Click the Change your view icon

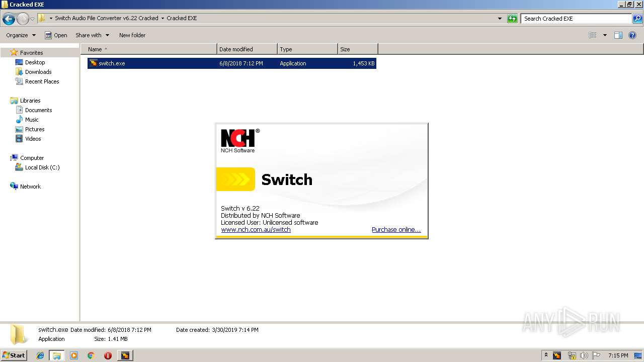593,35
